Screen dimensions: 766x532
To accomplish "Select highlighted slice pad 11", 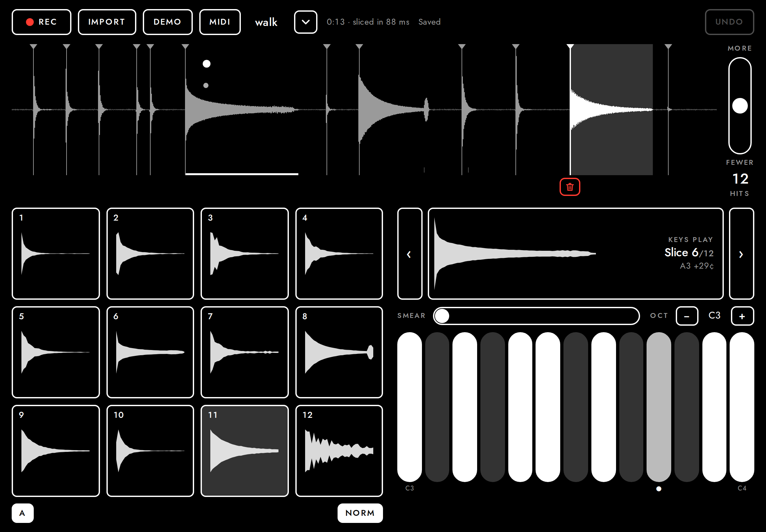I will pos(244,451).
